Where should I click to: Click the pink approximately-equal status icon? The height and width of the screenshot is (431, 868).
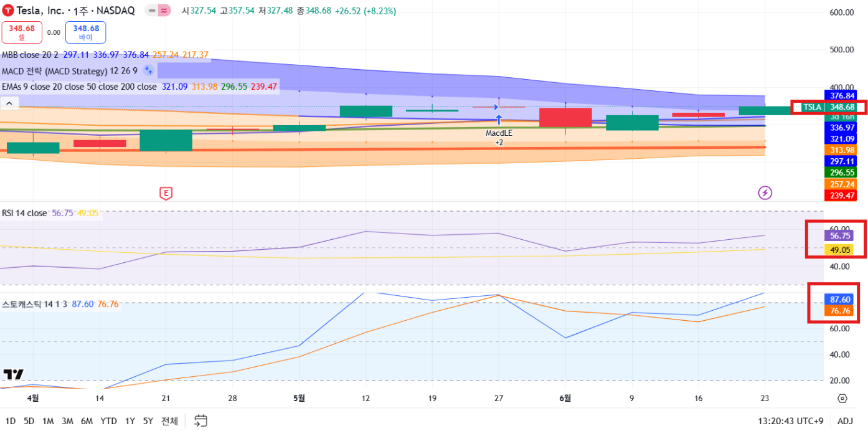[164, 11]
